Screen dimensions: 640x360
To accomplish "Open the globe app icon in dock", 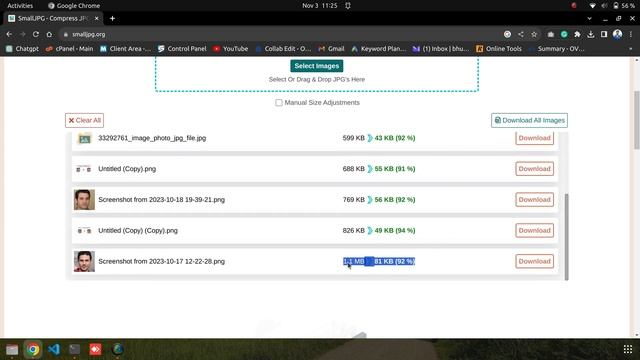I will point(118,349).
